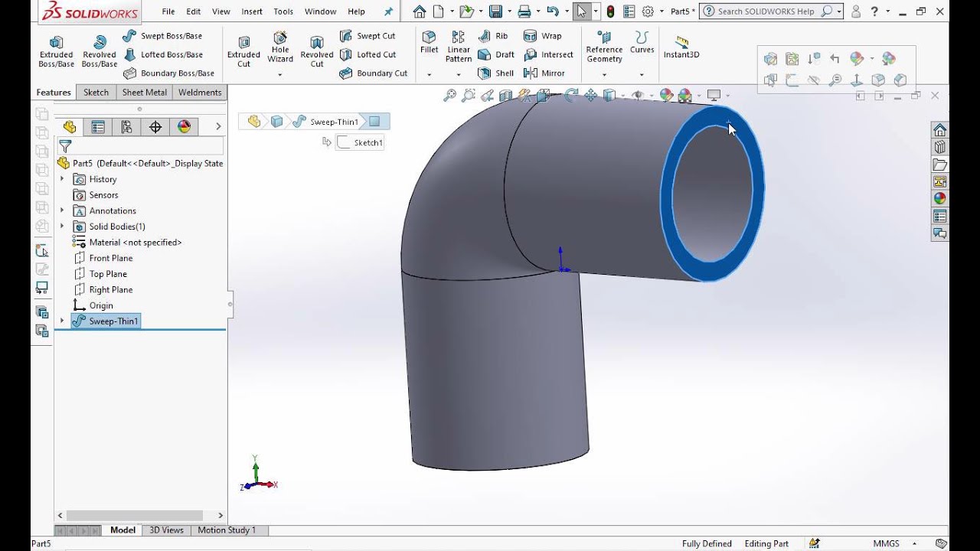Choose the Boundary Cut tool
This screenshot has width=980, height=551.
click(x=374, y=73)
